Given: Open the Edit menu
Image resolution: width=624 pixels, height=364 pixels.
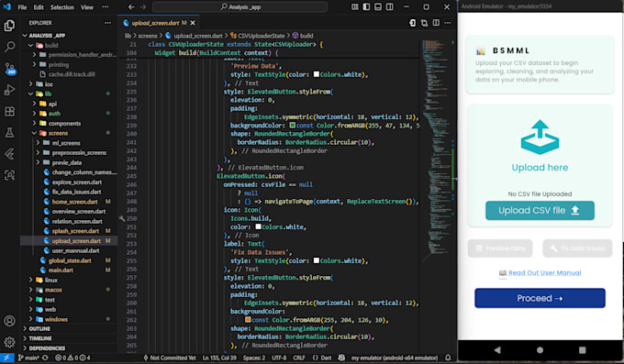Looking at the screenshot, I should point(39,7).
